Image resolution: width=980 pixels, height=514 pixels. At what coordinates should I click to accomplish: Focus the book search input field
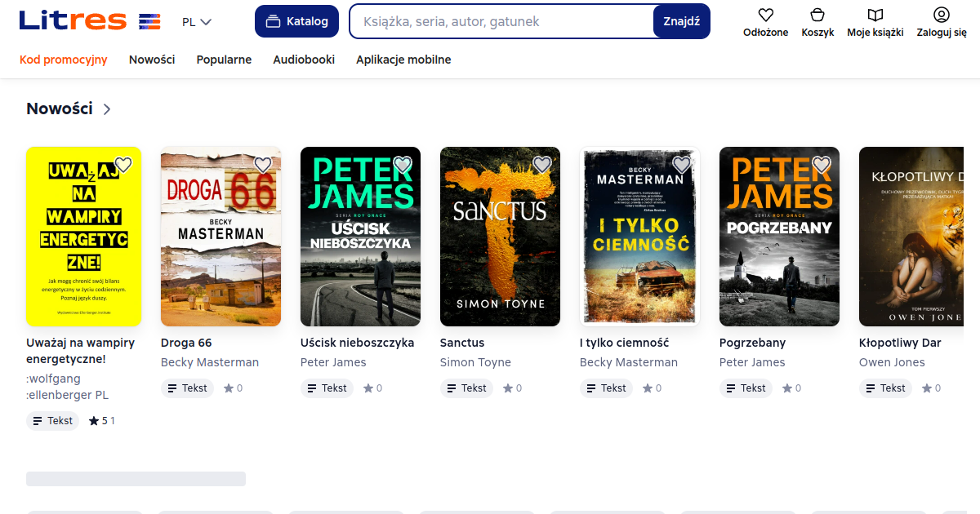coord(501,21)
